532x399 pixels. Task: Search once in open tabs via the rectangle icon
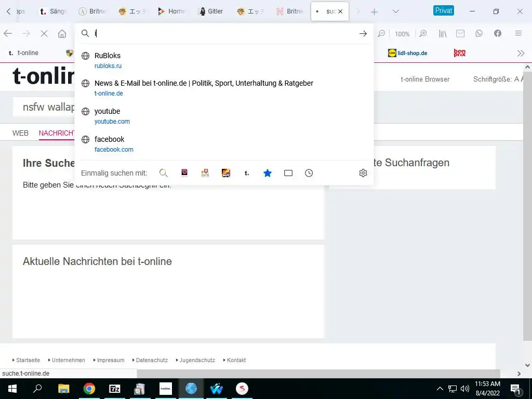tap(288, 173)
